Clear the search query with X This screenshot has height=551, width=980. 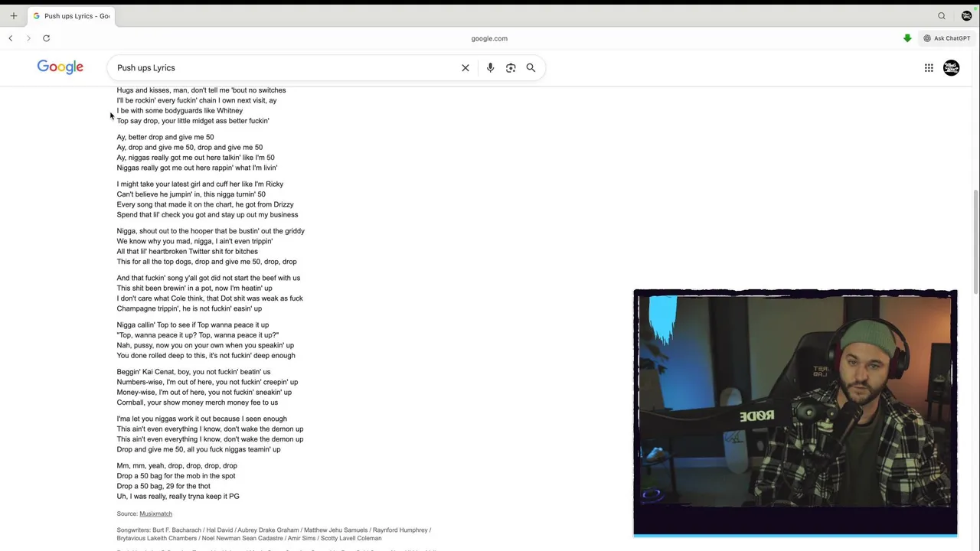click(465, 68)
